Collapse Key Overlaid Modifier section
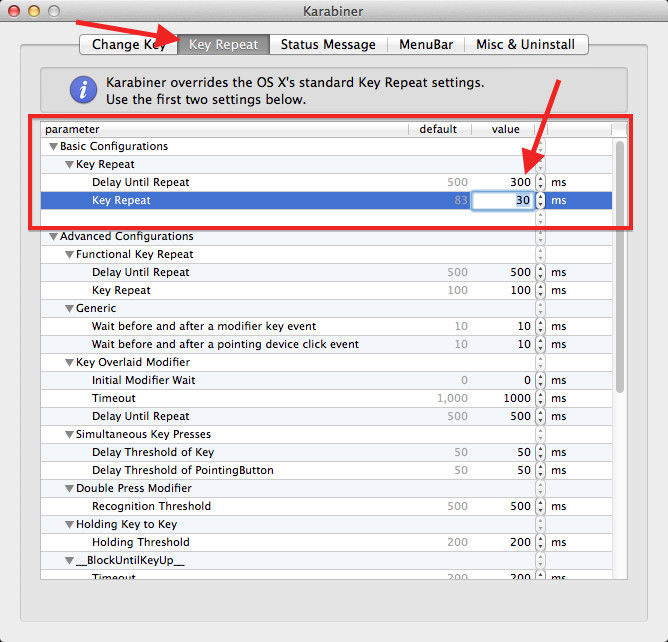Screen dimensions: 668x642 click(69, 363)
